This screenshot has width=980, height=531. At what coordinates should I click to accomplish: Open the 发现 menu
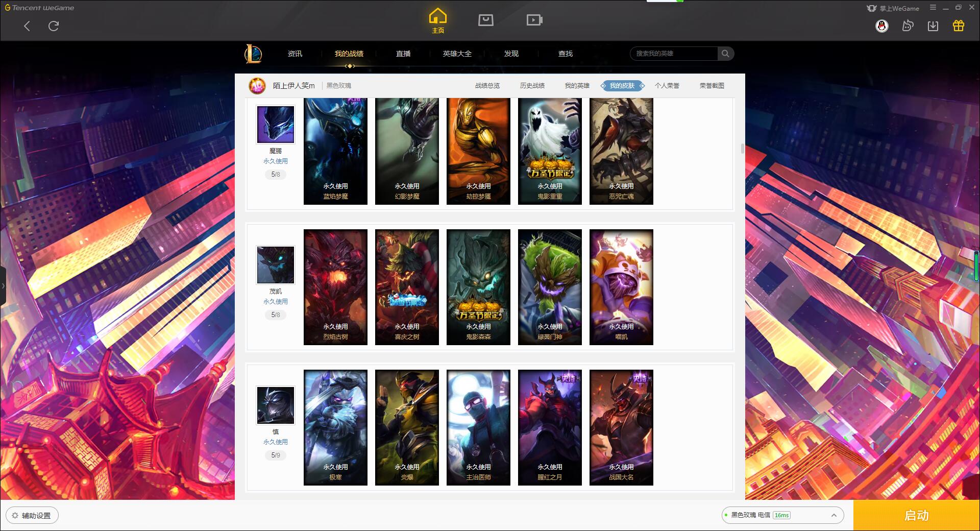511,54
